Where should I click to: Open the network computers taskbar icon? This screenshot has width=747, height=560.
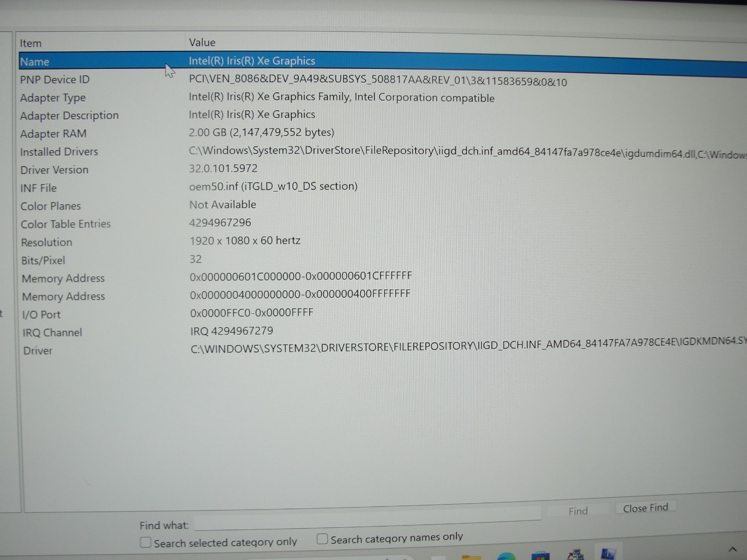(575, 555)
